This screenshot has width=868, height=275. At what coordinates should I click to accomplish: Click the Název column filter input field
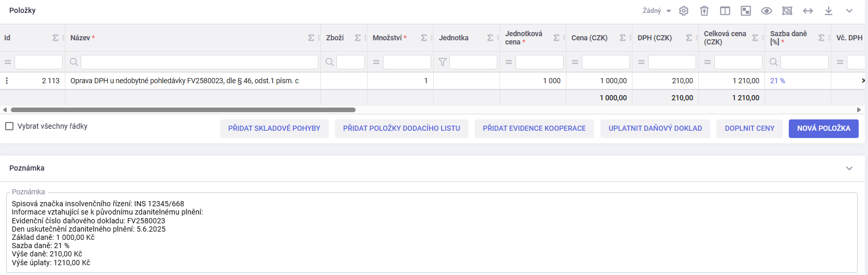pyautogui.click(x=199, y=62)
